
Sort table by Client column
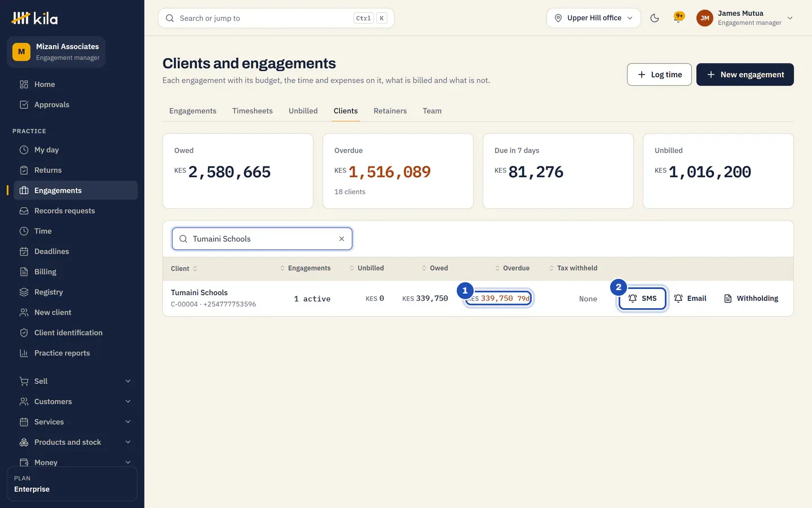184,269
